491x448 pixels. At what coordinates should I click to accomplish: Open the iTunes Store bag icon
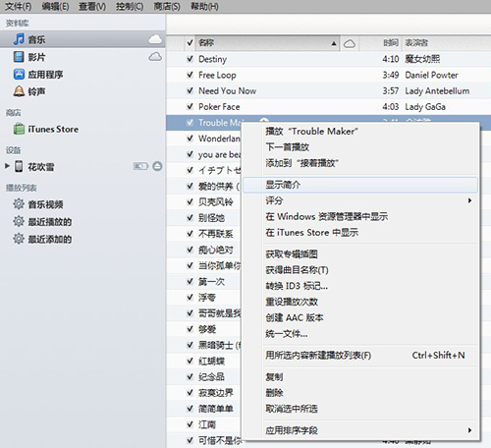19,129
